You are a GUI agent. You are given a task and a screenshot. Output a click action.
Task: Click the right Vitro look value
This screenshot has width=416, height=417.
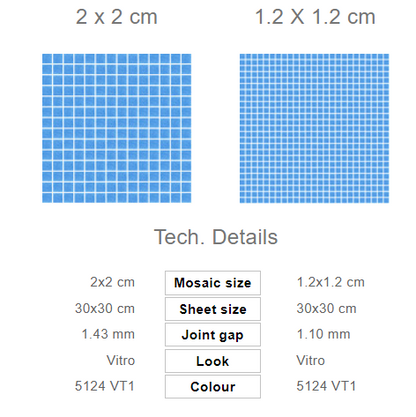[x=311, y=360]
